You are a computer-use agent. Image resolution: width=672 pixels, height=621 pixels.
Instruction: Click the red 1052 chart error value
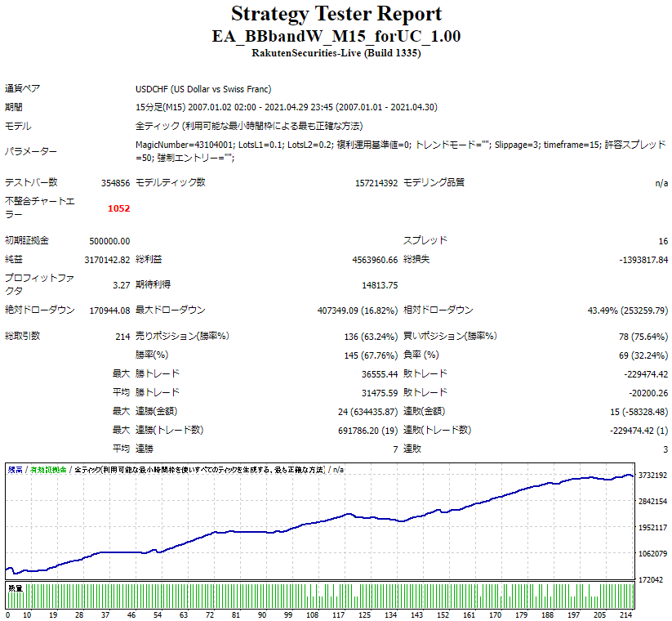118,208
